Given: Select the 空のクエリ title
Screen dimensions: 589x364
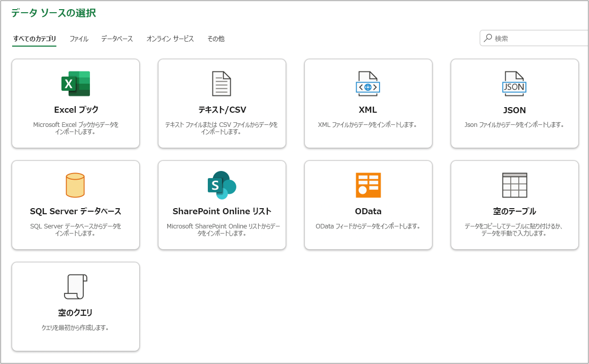Looking at the screenshot, I should (x=75, y=313).
